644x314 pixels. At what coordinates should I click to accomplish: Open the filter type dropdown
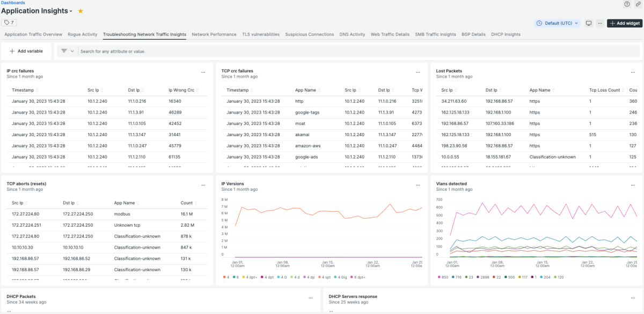(x=67, y=51)
